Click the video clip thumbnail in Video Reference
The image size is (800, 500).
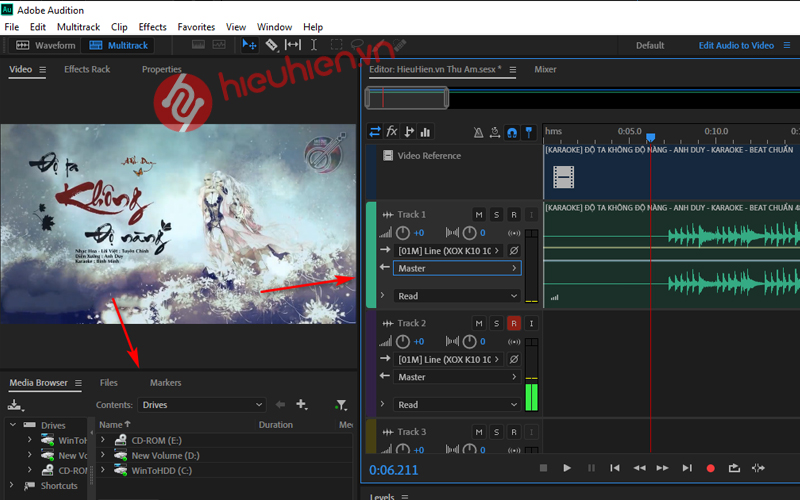pyautogui.click(x=564, y=177)
